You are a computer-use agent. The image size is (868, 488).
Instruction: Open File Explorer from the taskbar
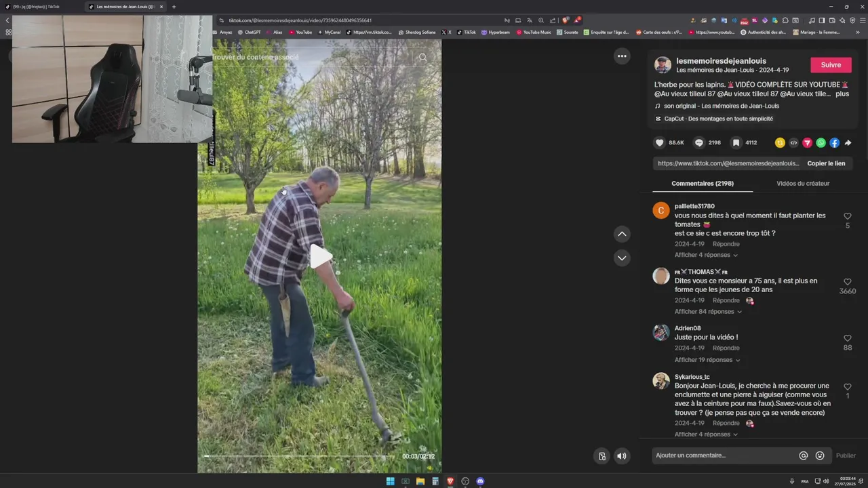click(x=420, y=481)
